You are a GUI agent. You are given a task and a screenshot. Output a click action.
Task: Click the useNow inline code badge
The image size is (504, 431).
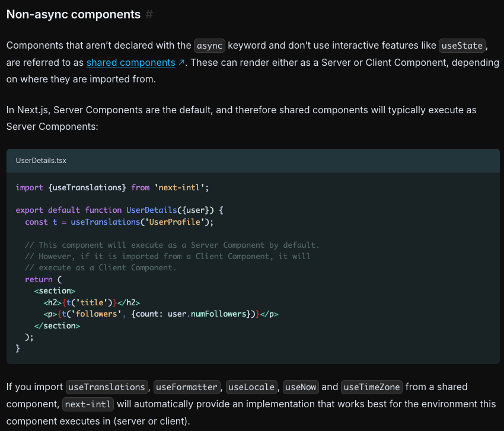pyautogui.click(x=301, y=387)
